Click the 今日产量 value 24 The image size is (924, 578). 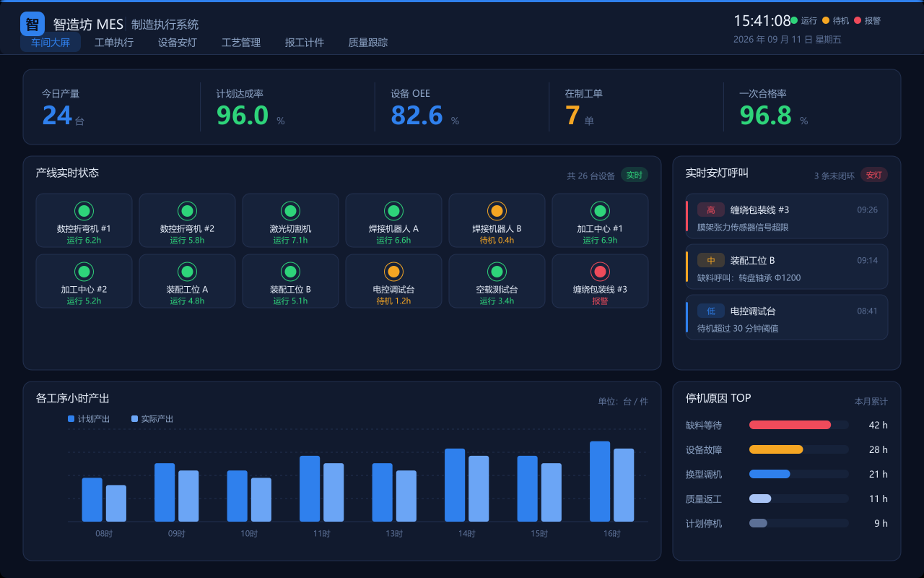[57, 116]
